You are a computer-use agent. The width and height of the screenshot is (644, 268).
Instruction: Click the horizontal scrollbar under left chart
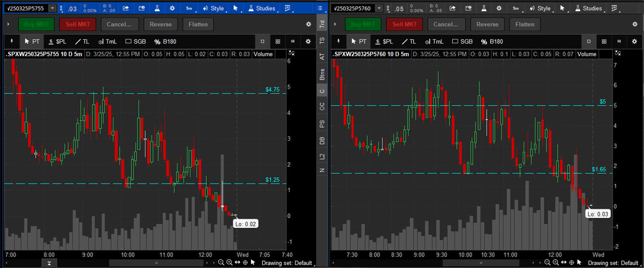pyautogui.click(x=156, y=263)
